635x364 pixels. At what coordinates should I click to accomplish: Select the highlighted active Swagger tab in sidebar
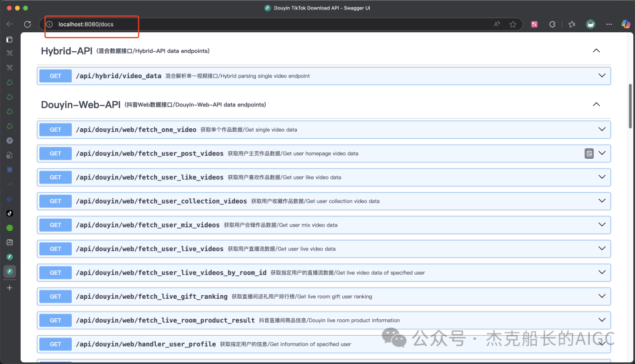pyautogui.click(x=10, y=272)
